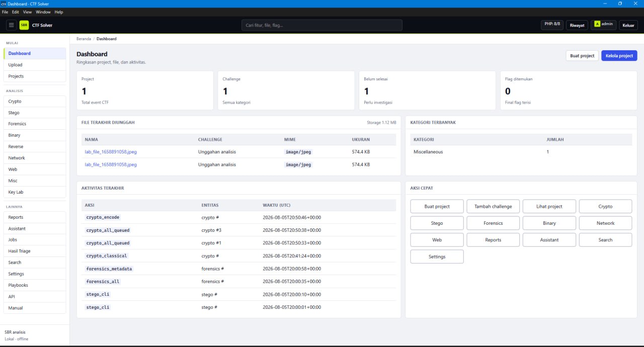The width and height of the screenshot is (644, 347).
Task: Open the Help menu
Action: 59,12
